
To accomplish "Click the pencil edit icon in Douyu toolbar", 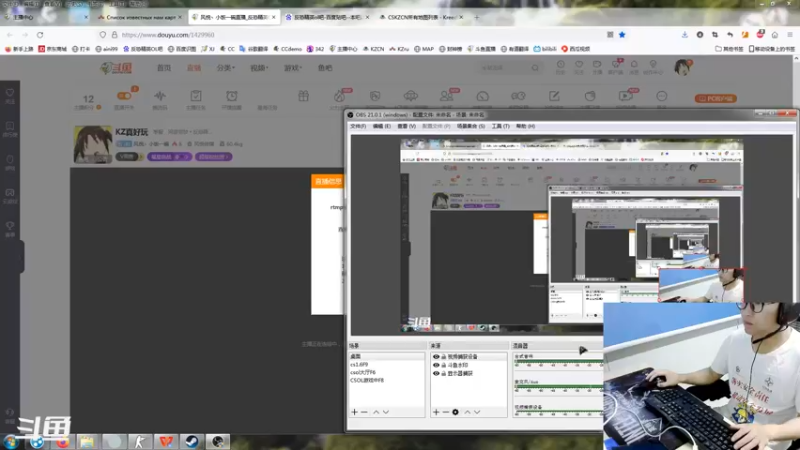I will [554, 96].
